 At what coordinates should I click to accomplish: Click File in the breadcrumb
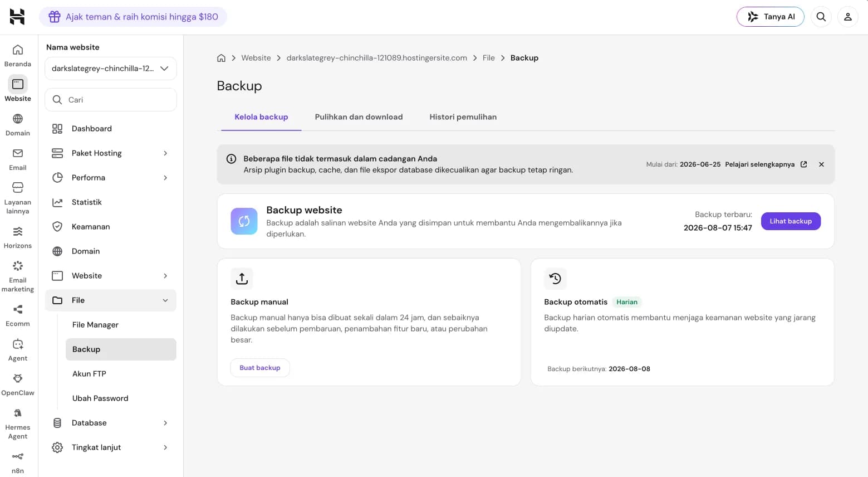tap(488, 58)
